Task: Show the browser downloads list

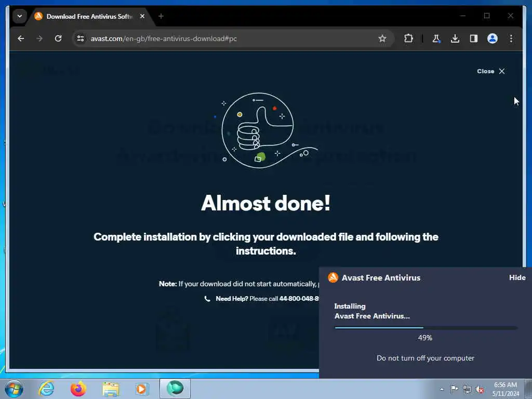Action: point(455,38)
